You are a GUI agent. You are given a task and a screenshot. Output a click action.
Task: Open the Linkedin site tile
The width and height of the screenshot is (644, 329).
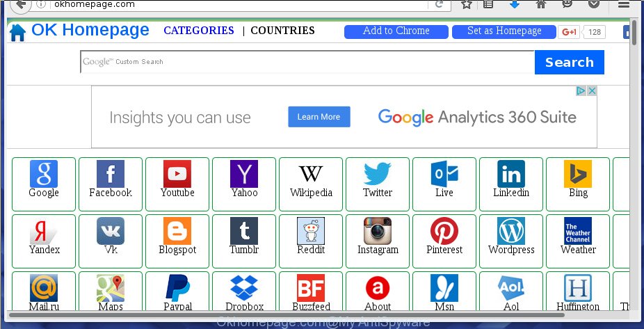click(511, 184)
